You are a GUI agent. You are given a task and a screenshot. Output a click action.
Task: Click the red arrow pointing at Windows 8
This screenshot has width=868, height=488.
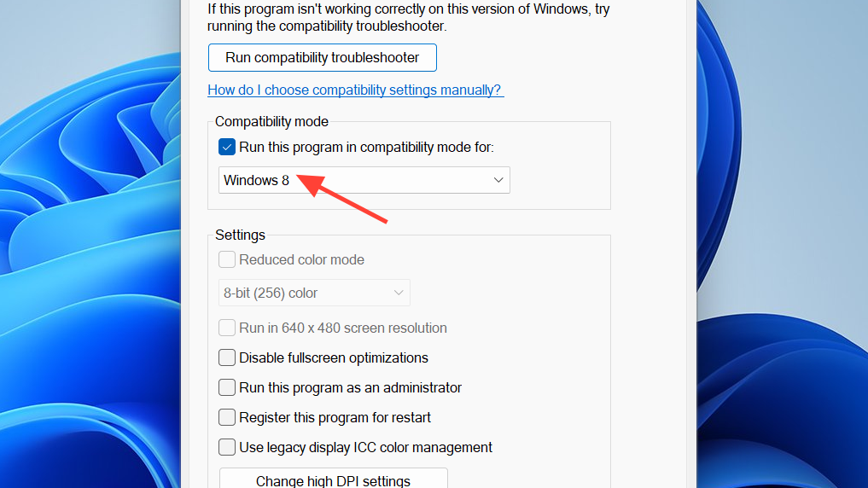(341, 198)
